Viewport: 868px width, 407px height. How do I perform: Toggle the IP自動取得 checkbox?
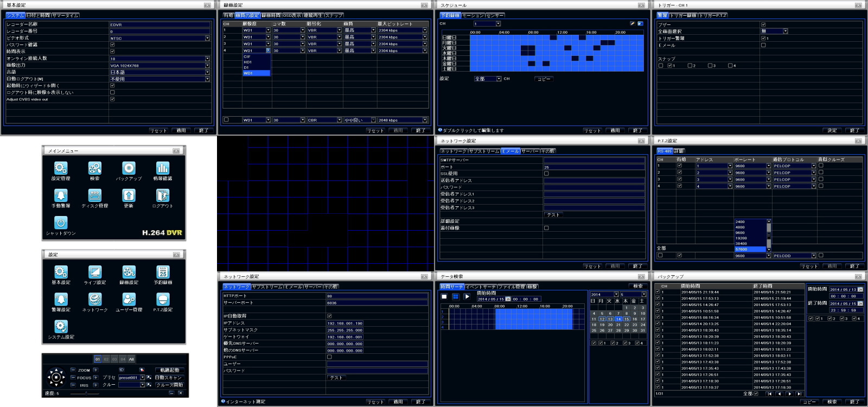pos(329,316)
